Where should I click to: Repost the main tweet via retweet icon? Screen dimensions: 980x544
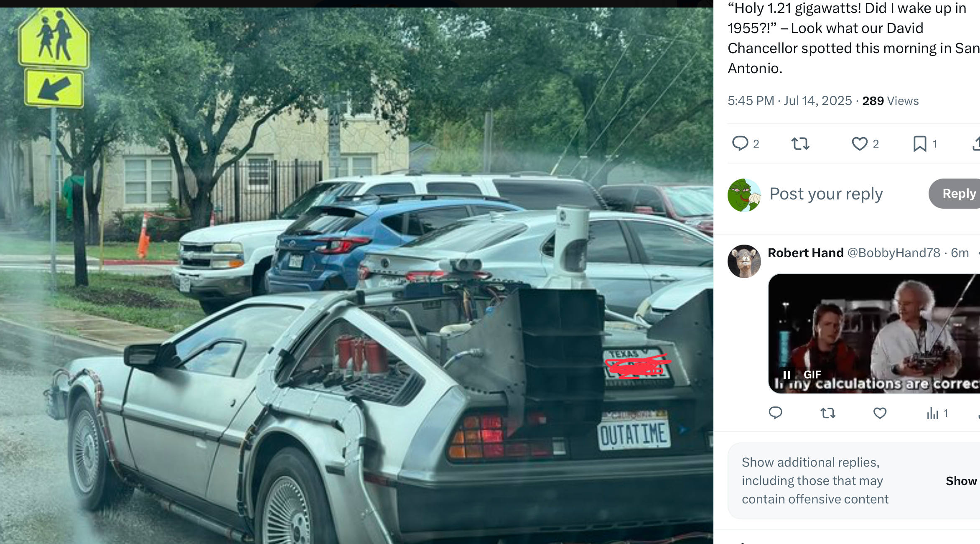point(800,144)
